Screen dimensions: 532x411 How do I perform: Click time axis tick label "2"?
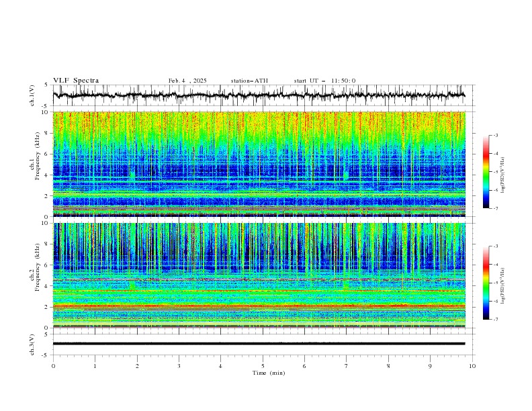tap(137, 366)
